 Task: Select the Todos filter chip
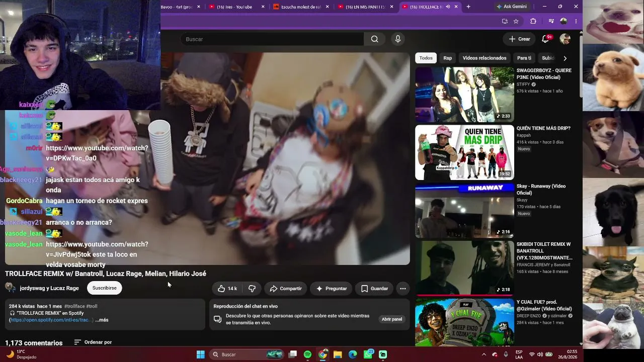(426, 58)
